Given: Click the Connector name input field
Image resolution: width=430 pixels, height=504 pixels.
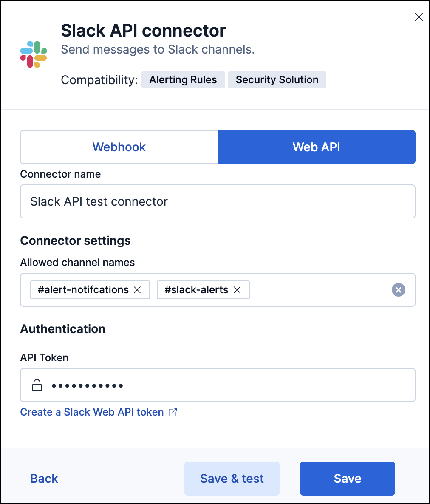Looking at the screenshot, I should pyautogui.click(x=218, y=201).
